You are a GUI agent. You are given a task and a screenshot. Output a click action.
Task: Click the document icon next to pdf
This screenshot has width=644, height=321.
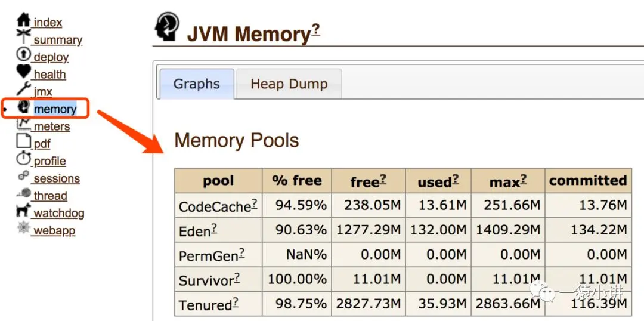point(24,141)
